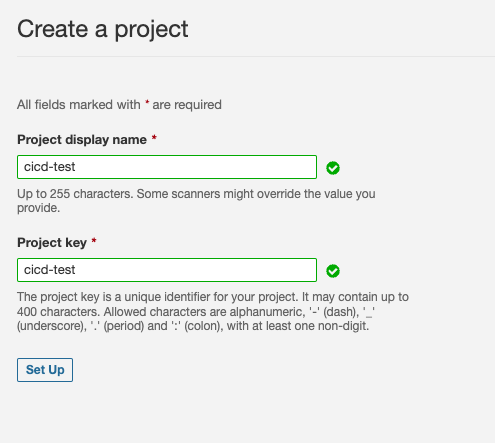
Task: Click the word 'provide.' under display name
Action: click(39, 208)
